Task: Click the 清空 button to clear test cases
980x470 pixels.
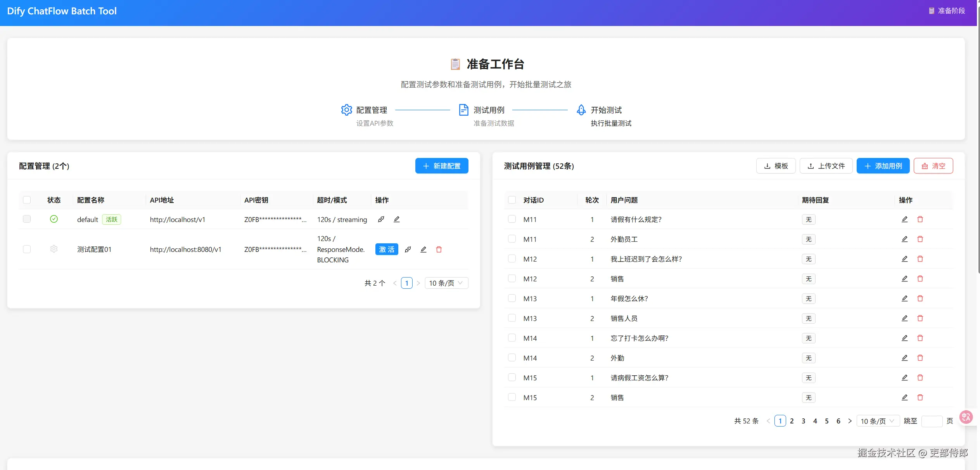Action: coord(933,166)
